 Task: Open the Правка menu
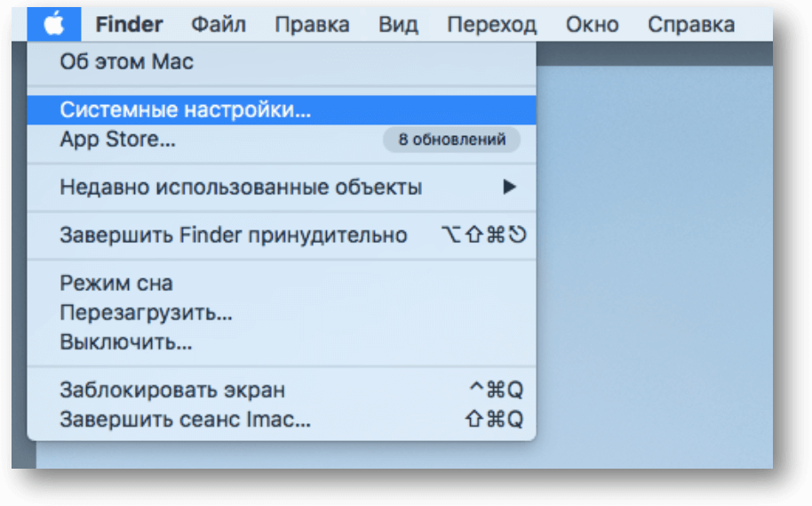[x=312, y=24]
